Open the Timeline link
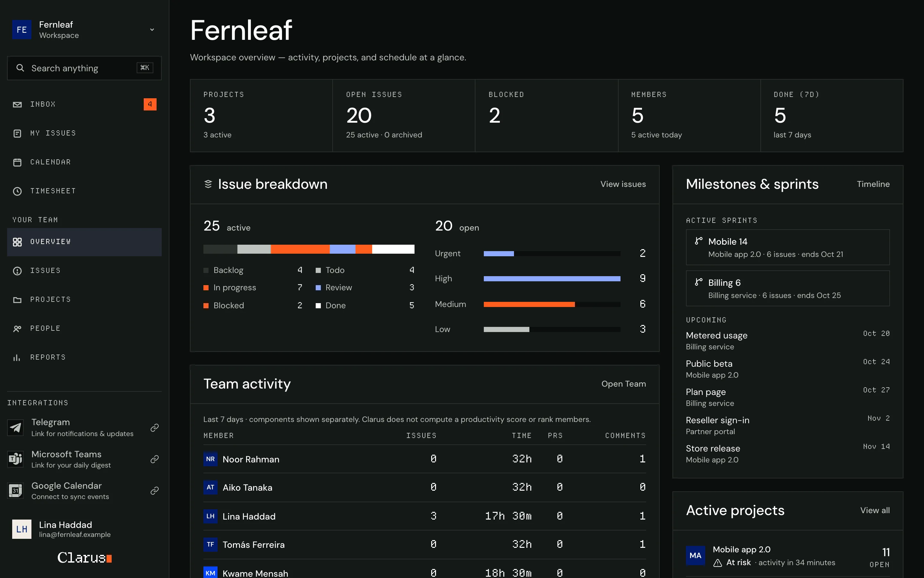 873,184
